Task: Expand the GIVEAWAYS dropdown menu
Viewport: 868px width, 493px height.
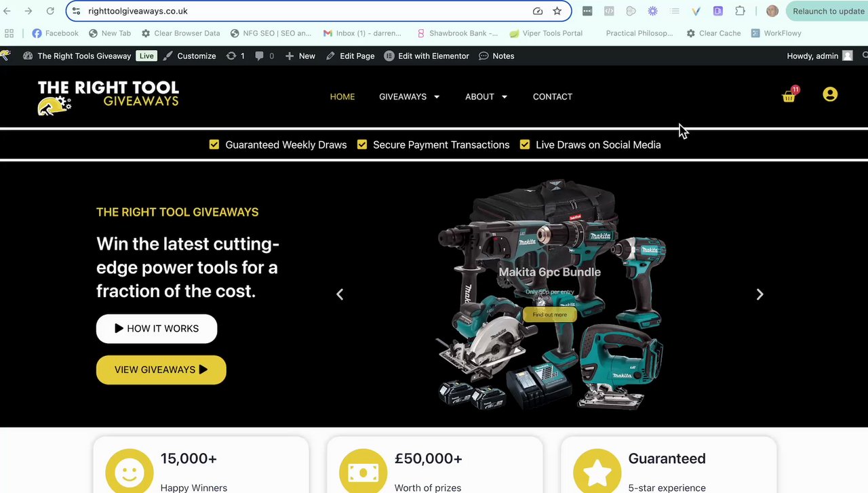Action: 410,96
